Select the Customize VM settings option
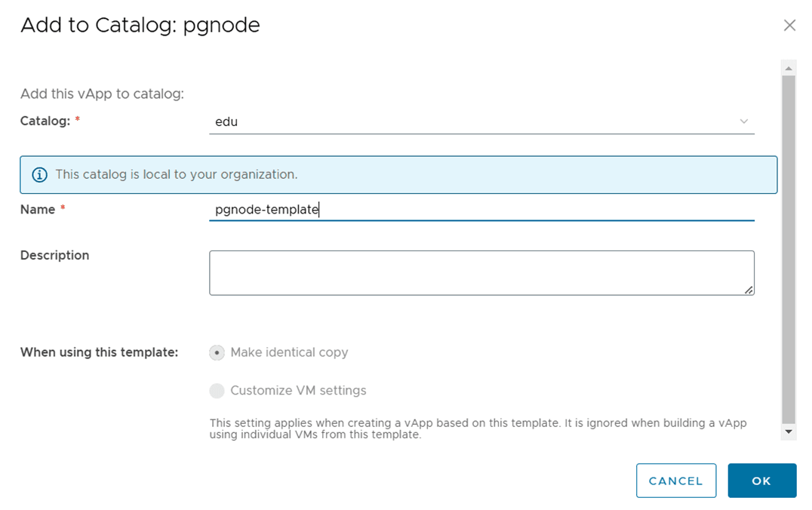 [x=217, y=390]
